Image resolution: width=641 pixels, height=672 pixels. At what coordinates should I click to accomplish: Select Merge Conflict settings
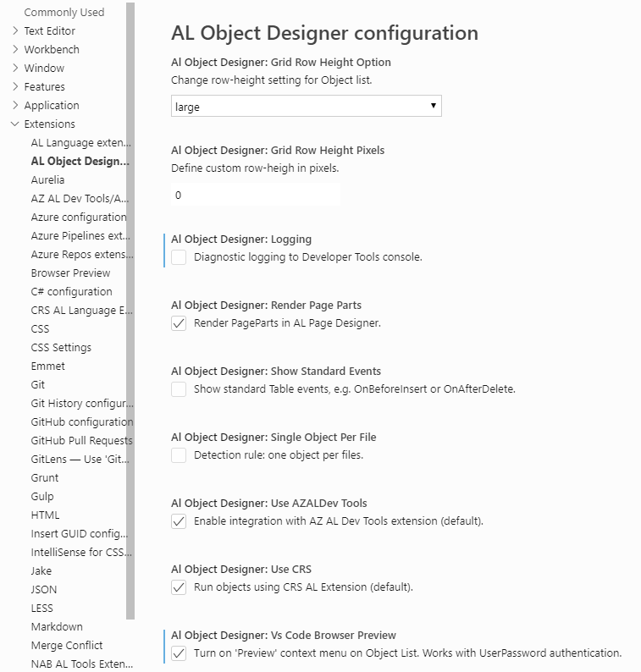pos(67,646)
